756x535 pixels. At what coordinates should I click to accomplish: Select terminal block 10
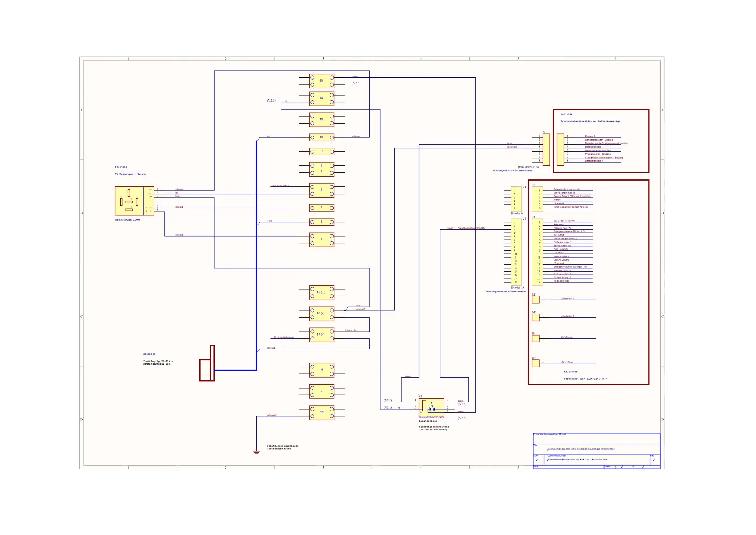click(321, 137)
